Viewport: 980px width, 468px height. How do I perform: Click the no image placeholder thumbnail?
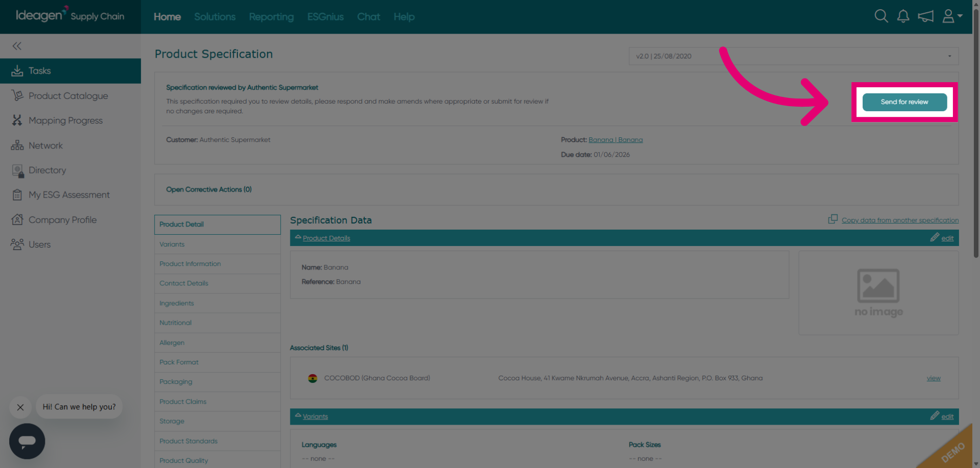click(x=878, y=292)
